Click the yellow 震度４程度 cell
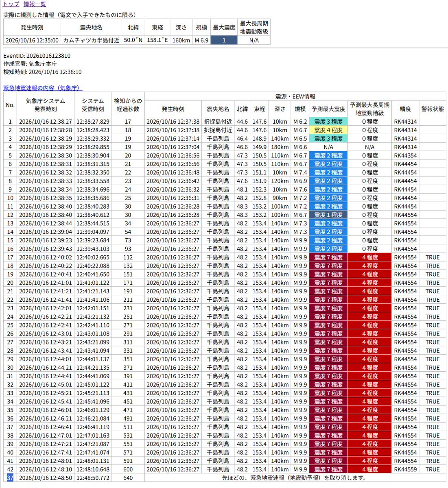This screenshot has width=448, height=488. coord(328,130)
